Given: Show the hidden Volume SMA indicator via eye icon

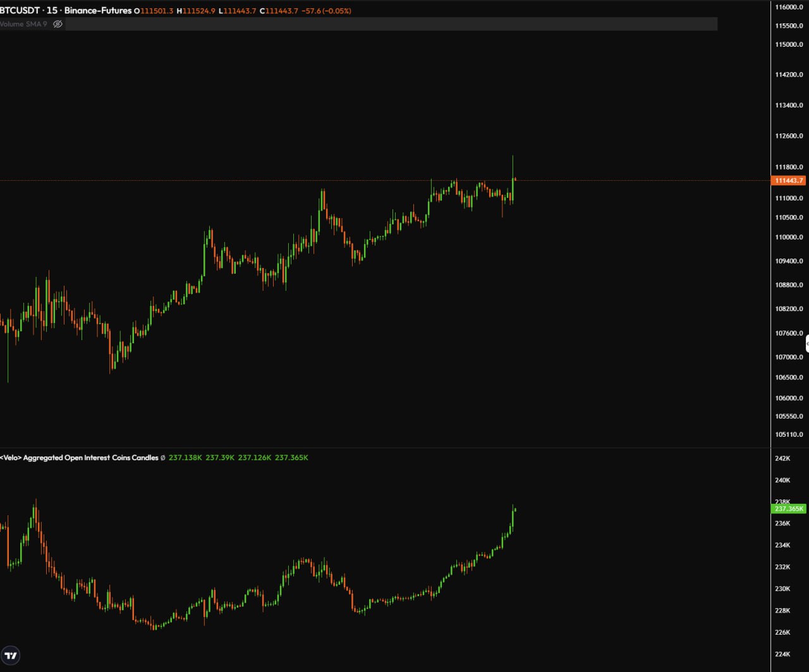Looking at the screenshot, I should (58, 24).
